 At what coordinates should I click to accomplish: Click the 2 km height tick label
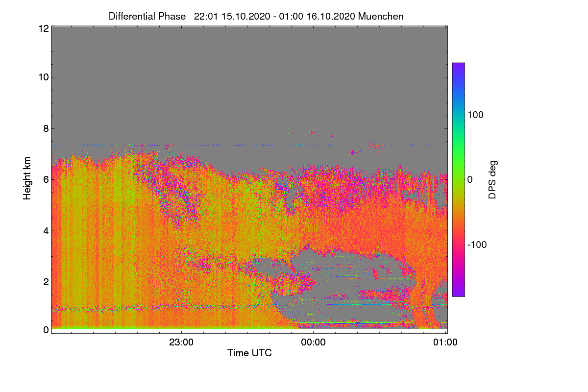point(46,282)
